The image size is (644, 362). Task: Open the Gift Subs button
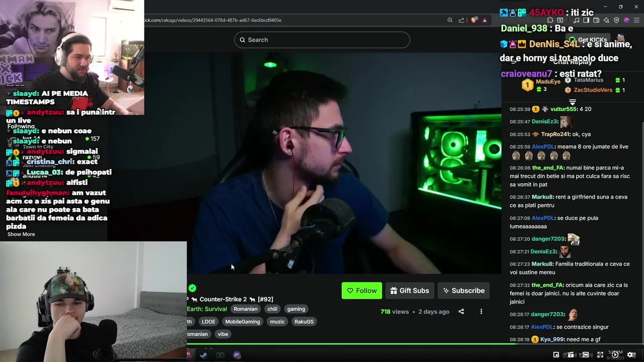click(410, 291)
